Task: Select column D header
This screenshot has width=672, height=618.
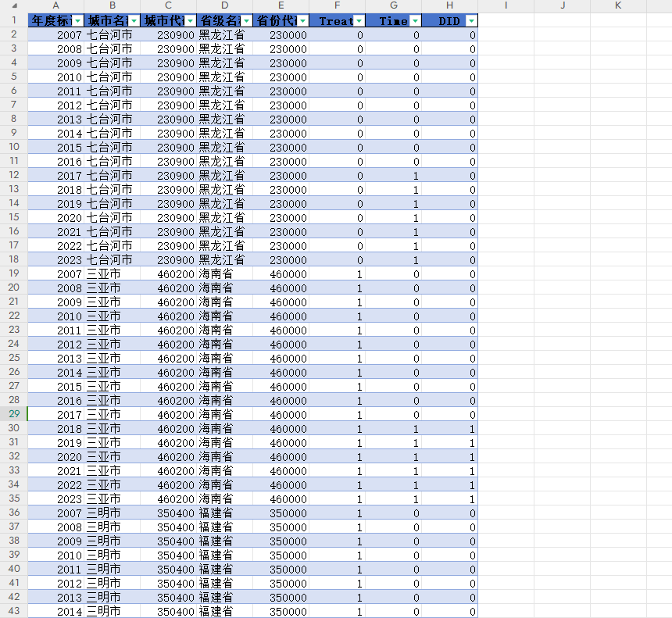Action: 224,5
